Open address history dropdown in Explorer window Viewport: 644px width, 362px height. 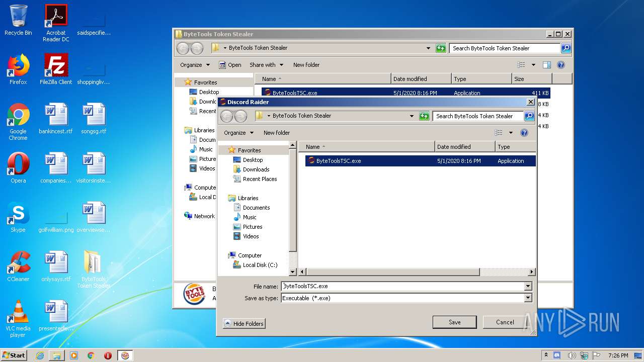click(428, 48)
